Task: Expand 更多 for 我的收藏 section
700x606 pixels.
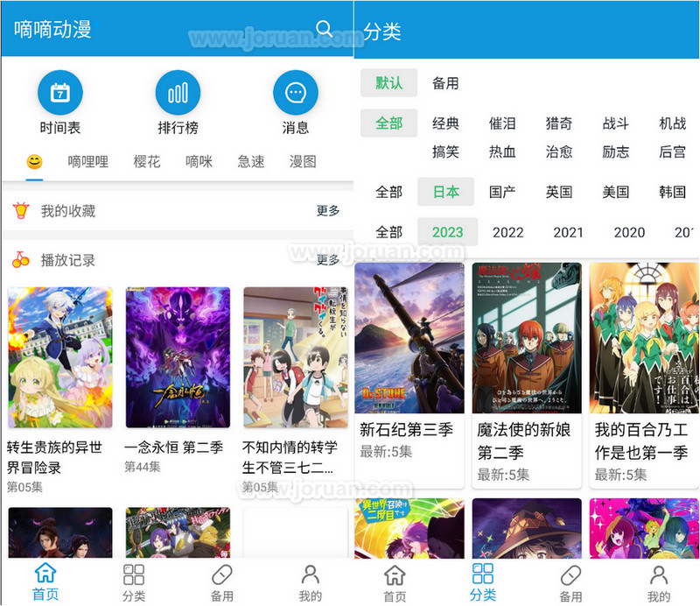Action: pyautogui.click(x=328, y=211)
